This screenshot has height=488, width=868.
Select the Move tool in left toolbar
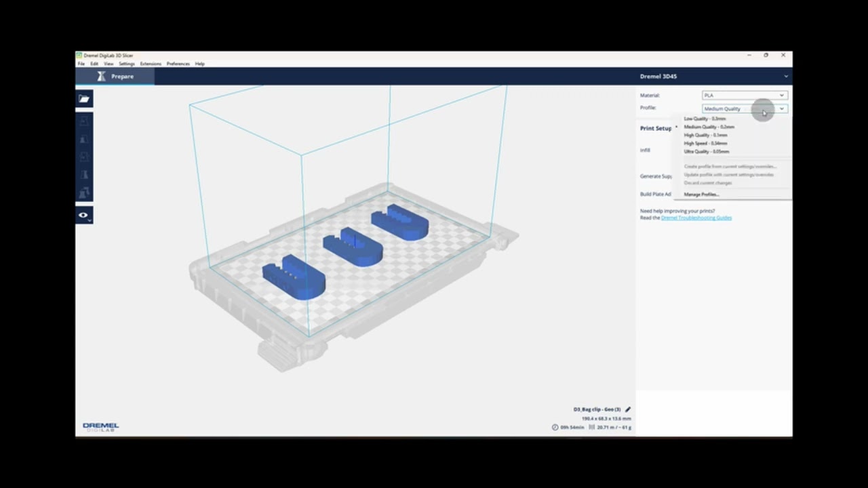(x=84, y=122)
